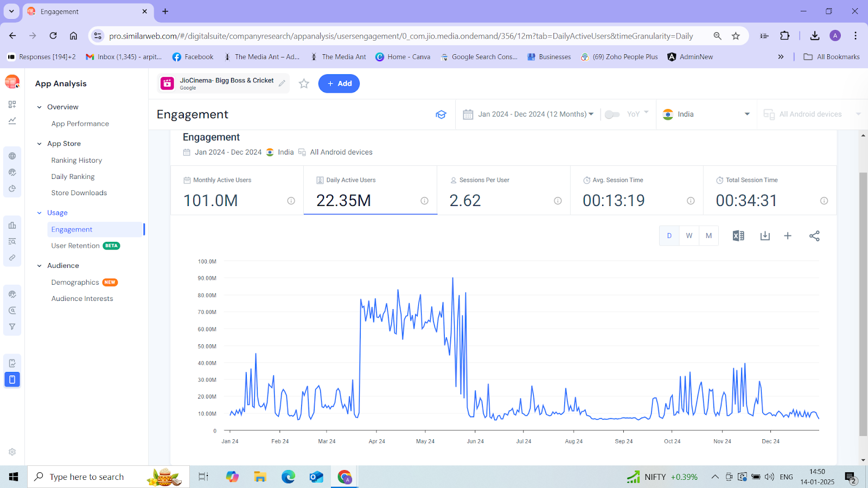This screenshot has height=488, width=868.
Task: Select Sessions Per User metric tab
Action: point(503,190)
